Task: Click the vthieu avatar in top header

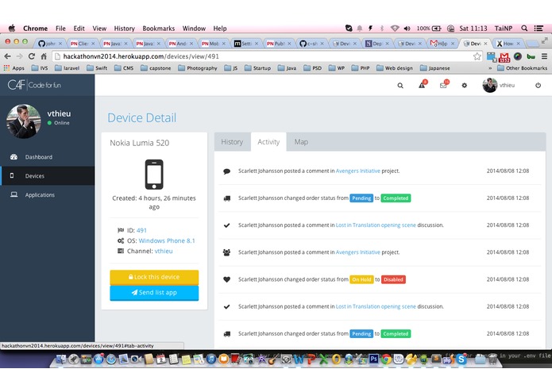Action: point(490,85)
